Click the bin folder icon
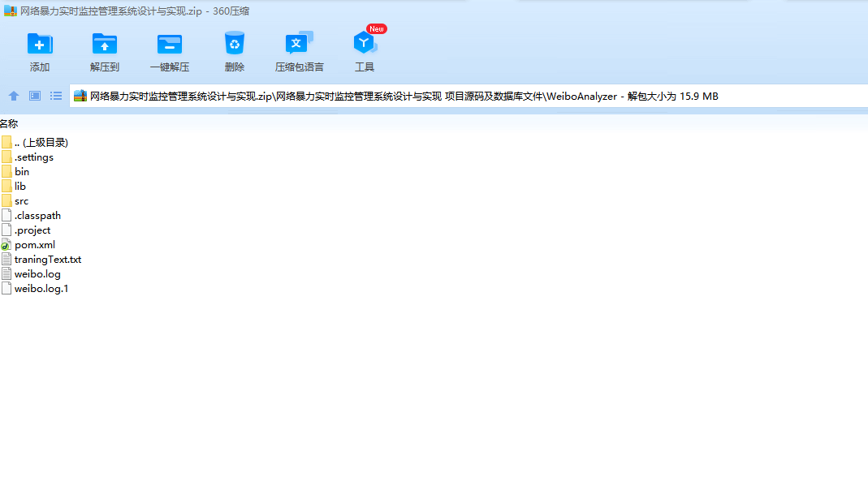This screenshot has height=490, width=868. click(6, 171)
